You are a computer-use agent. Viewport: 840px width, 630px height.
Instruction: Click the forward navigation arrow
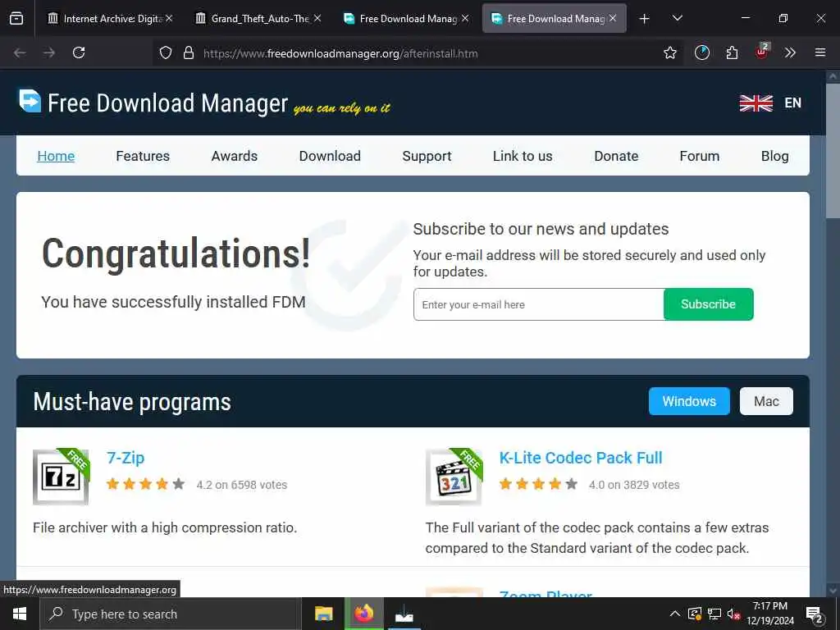coord(49,52)
